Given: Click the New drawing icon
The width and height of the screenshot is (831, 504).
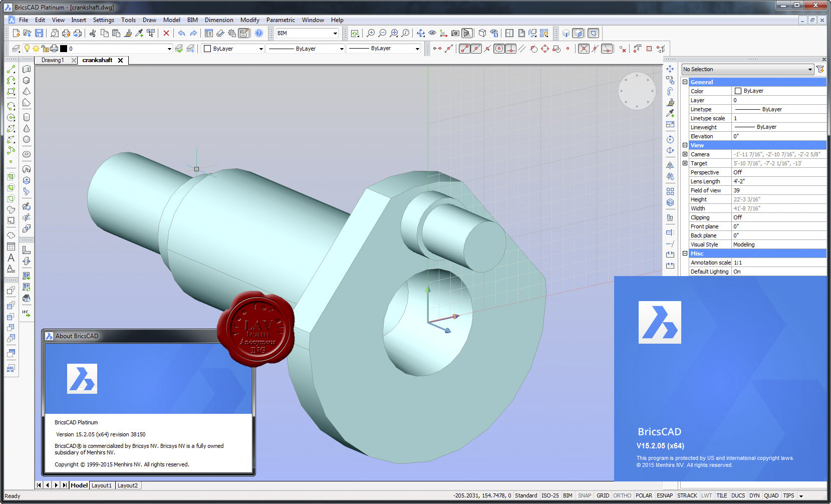Looking at the screenshot, I should click(16, 33).
